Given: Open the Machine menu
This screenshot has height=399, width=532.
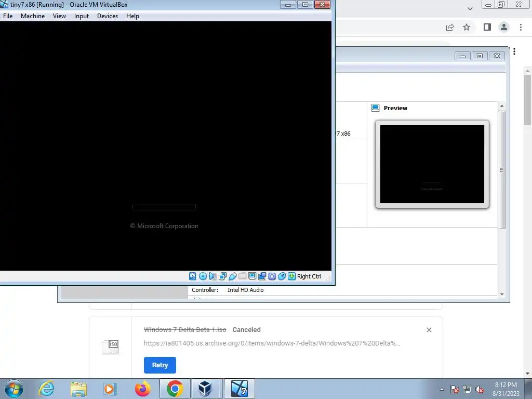Looking at the screenshot, I should 33,16.
